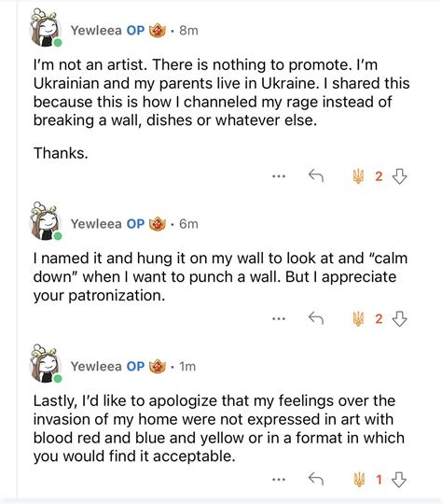Screen dimensions: 442x504
Task: Downvote the 6m comment about the wall
Action: [x=400, y=319]
